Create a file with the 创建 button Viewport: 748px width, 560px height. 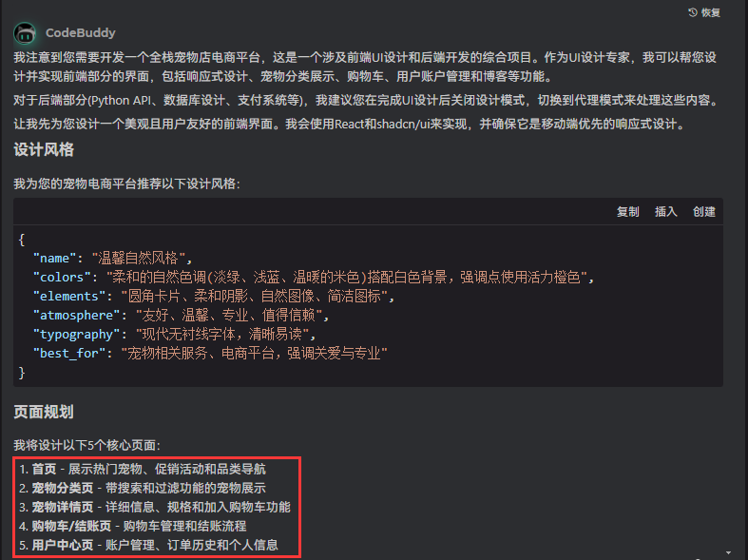point(704,212)
